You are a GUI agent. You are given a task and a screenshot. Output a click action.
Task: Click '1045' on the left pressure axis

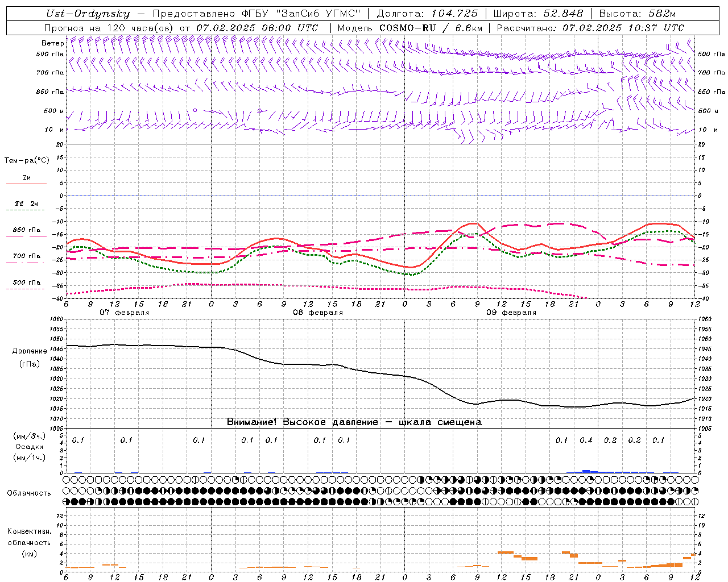57,349
